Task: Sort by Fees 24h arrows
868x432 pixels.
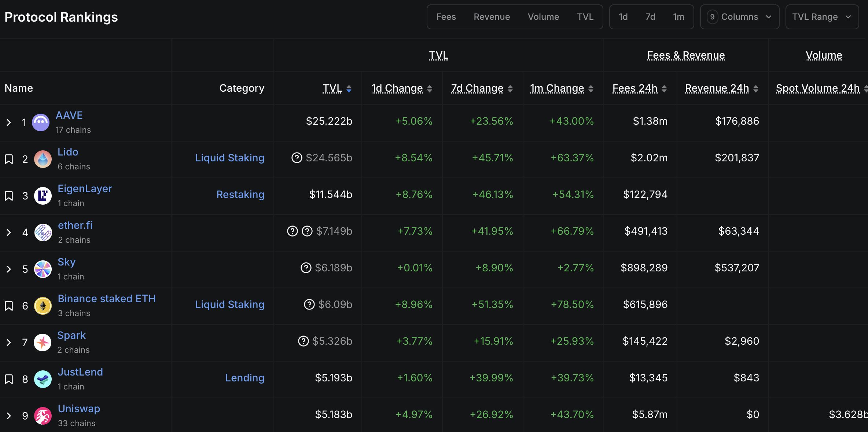Action: point(664,89)
